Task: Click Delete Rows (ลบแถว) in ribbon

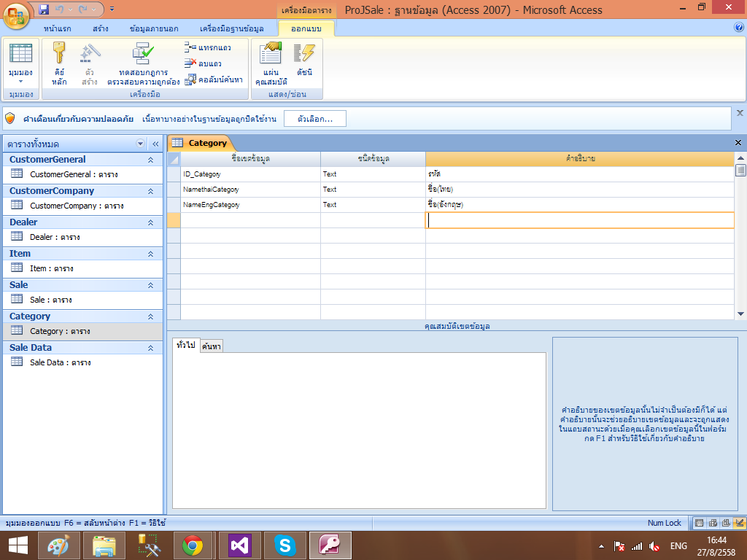Action: click(203, 63)
